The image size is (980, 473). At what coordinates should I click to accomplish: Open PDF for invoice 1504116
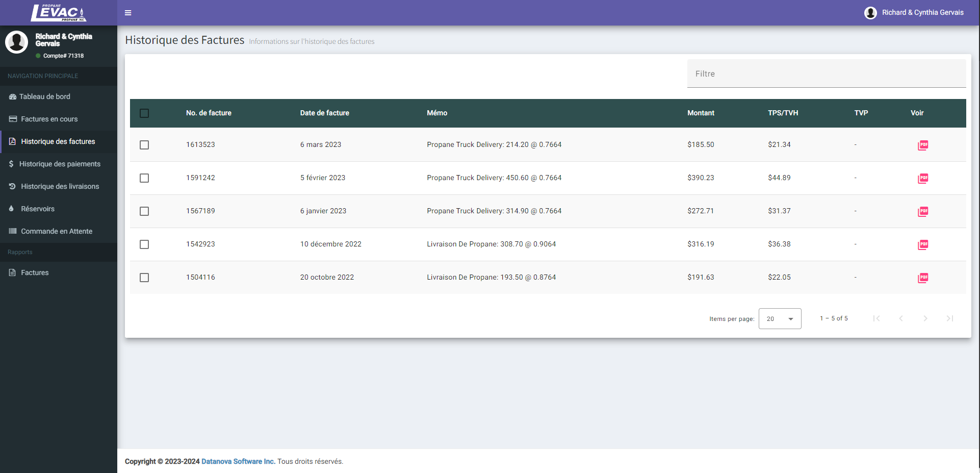[923, 278]
